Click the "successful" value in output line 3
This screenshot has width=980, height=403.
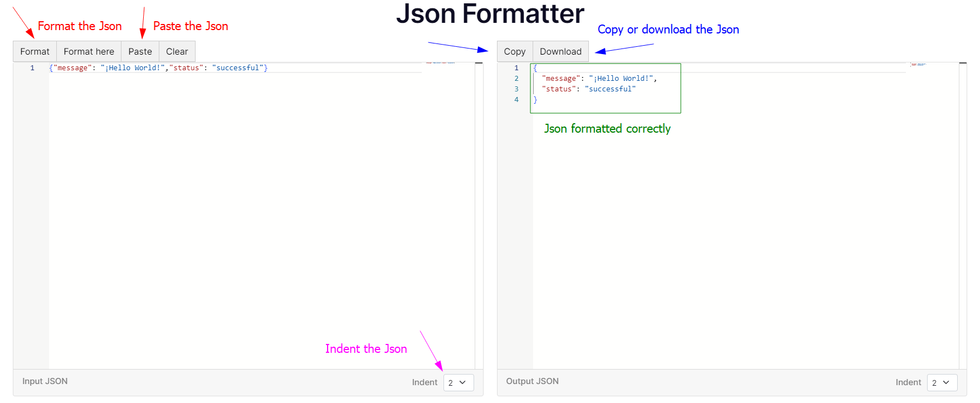[610, 89]
